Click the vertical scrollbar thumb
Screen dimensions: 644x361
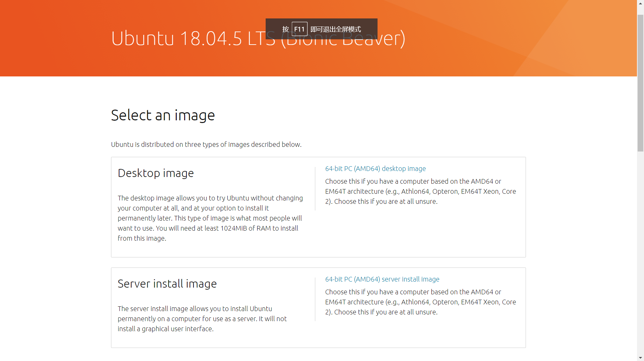click(x=640, y=83)
